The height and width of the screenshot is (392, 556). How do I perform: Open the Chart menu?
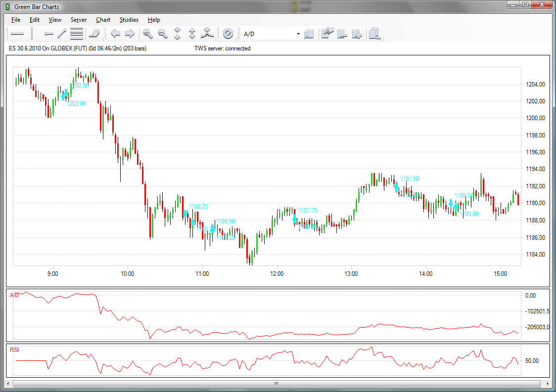[x=103, y=20]
